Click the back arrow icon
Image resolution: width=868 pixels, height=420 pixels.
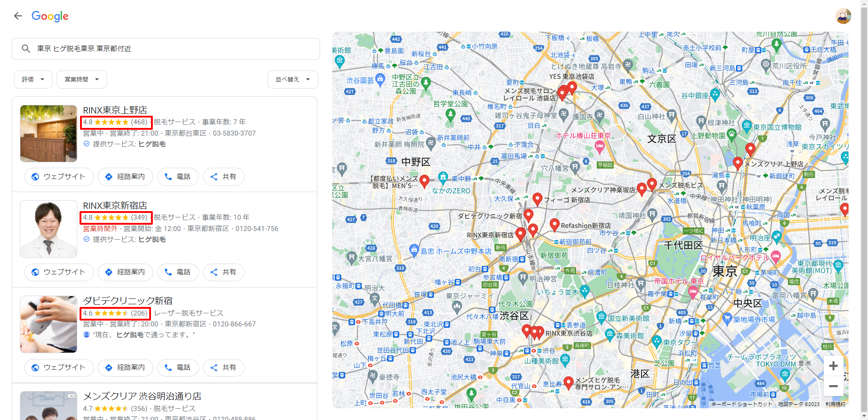18,16
